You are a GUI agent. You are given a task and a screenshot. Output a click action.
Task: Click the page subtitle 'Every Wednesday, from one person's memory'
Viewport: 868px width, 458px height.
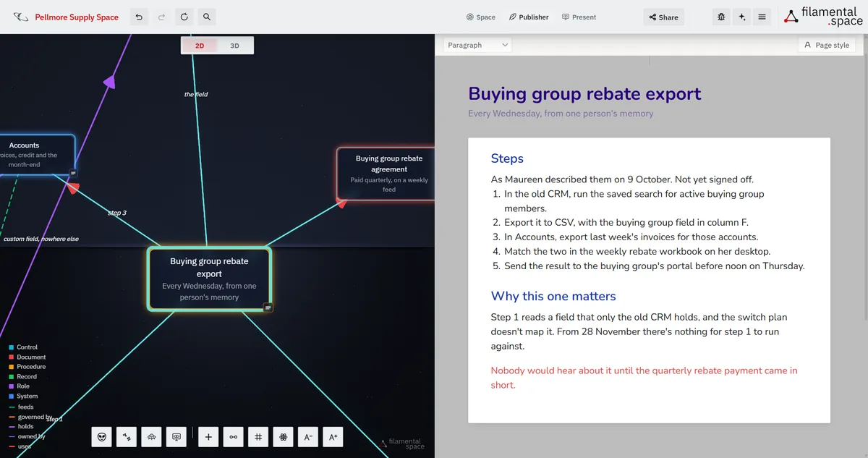(x=561, y=114)
